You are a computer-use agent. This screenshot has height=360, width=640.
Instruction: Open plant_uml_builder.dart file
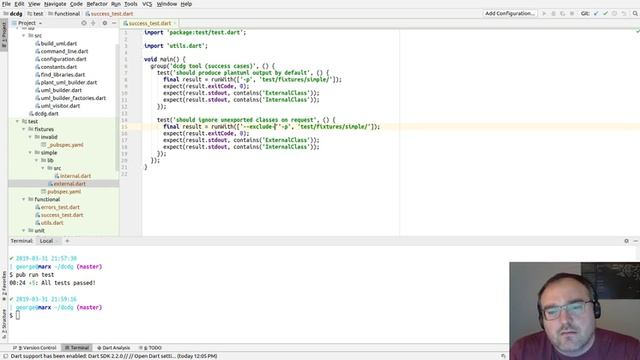[x=66, y=82]
